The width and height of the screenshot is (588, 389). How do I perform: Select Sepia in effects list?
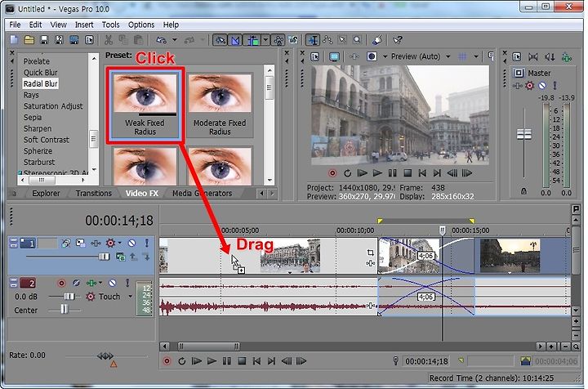pyautogui.click(x=33, y=118)
